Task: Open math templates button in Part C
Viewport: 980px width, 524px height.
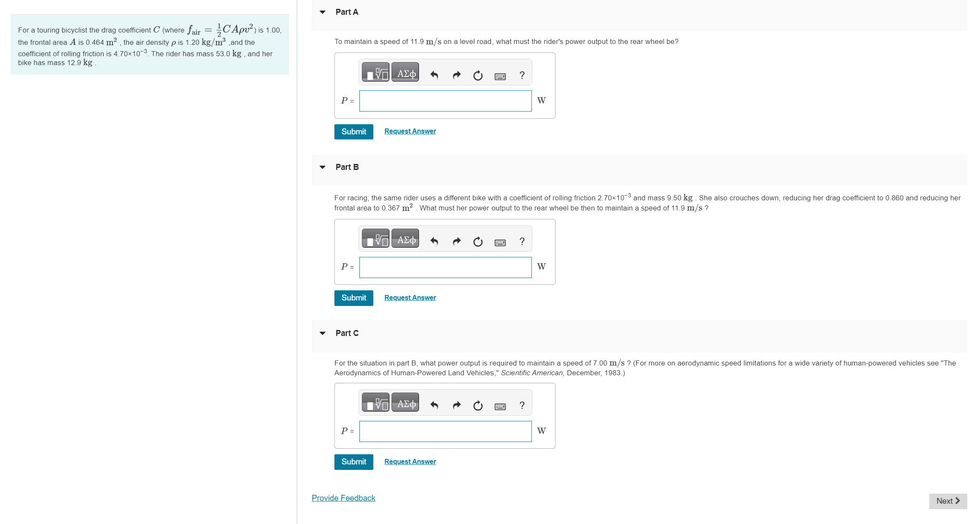Action: (x=375, y=402)
